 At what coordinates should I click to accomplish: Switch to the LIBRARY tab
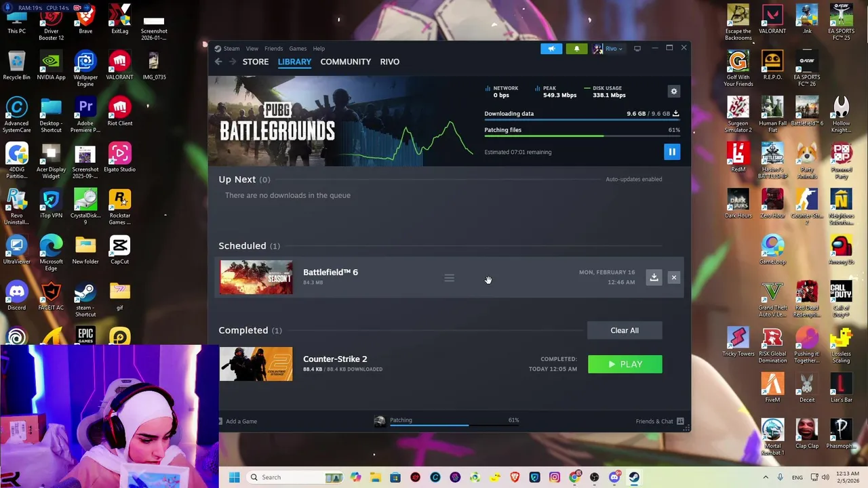[x=294, y=62]
